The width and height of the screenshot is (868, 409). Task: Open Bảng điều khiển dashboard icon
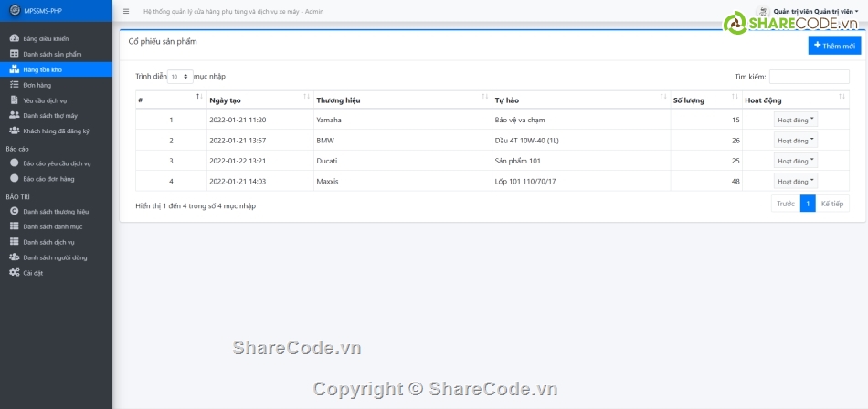tap(15, 38)
